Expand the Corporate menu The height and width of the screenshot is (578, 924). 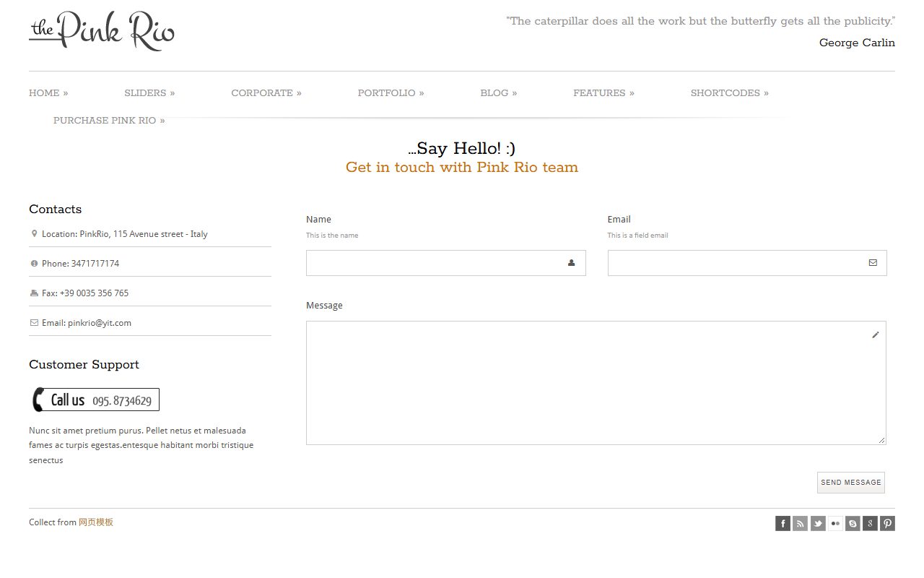click(x=266, y=93)
